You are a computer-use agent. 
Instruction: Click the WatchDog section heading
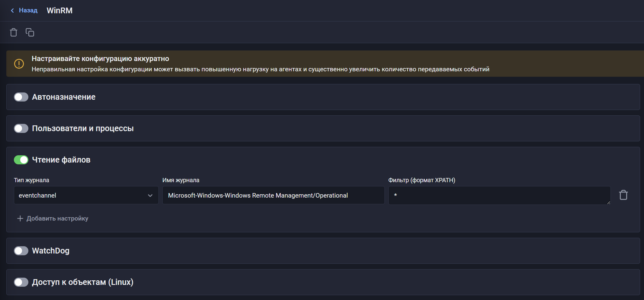(51, 251)
